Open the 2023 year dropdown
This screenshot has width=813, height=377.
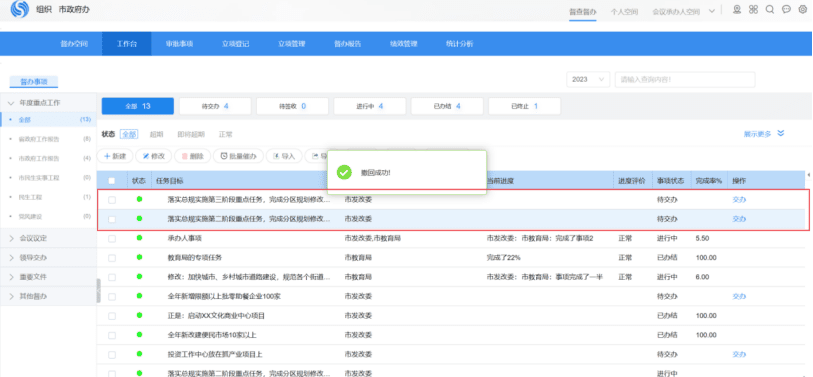pos(588,79)
